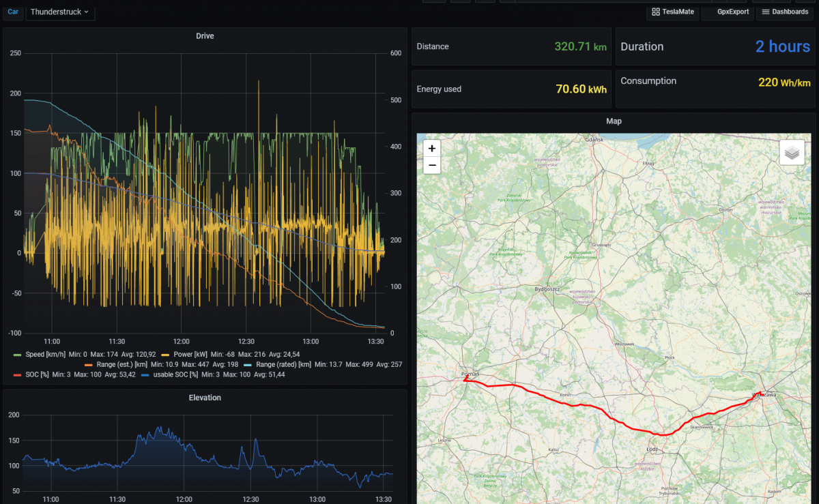Zoom out on the map
Image resolution: width=819 pixels, height=504 pixels.
click(x=432, y=165)
